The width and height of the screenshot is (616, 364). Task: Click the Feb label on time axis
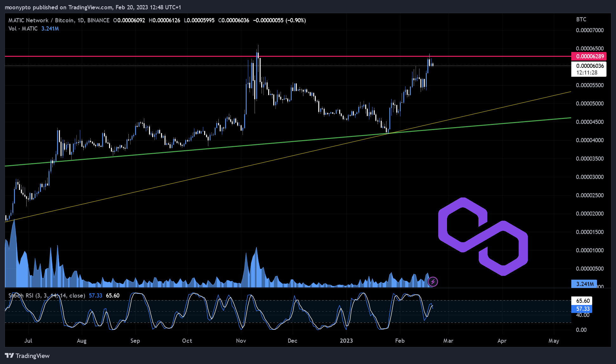[x=400, y=341]
